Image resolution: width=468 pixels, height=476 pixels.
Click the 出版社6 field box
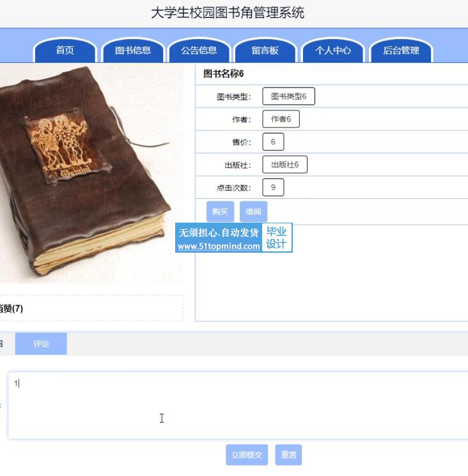pyautogui.click(x=285, y=164)
